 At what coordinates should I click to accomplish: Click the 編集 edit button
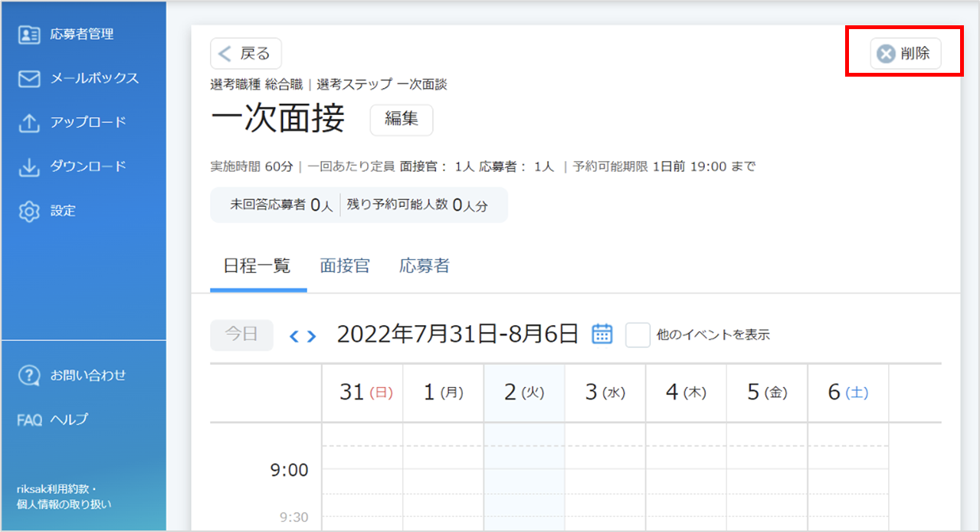coord(402,120)
